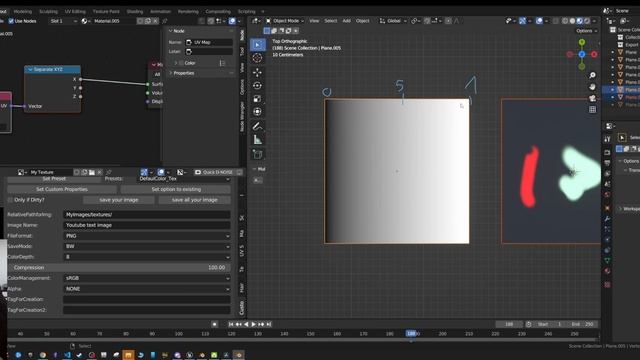Toggle X-ray mode in viewport header
Viewport: 640px width, 360px height.
coord(556,21)
